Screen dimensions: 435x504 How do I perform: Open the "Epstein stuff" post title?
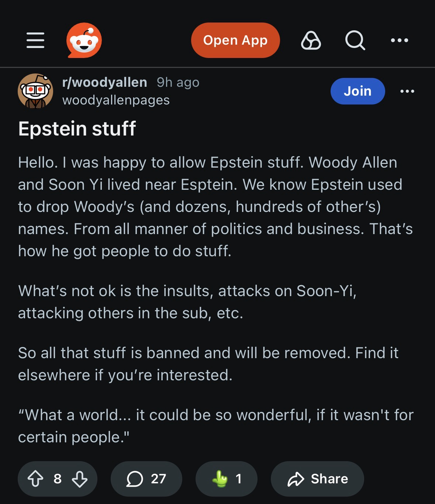[x=77, y=128]
